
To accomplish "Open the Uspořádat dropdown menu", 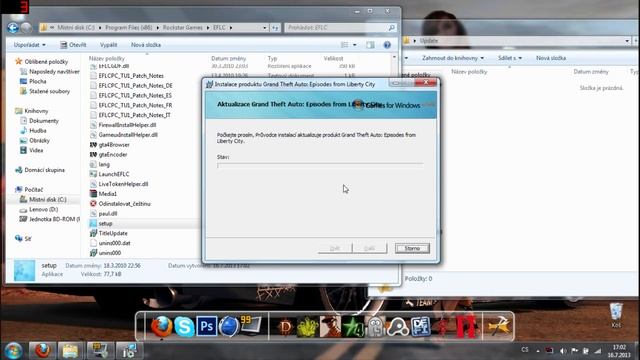I will [x=29, y=45].
